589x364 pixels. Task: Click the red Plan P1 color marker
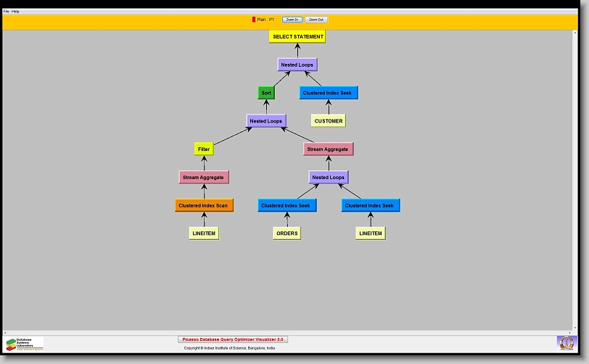pos(254,20)
